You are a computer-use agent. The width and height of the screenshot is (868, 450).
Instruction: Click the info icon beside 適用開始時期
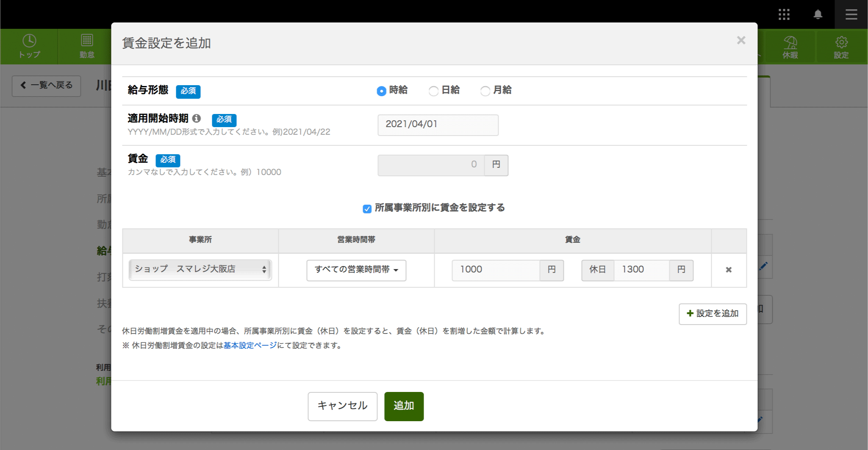click(x=197, y=118)
